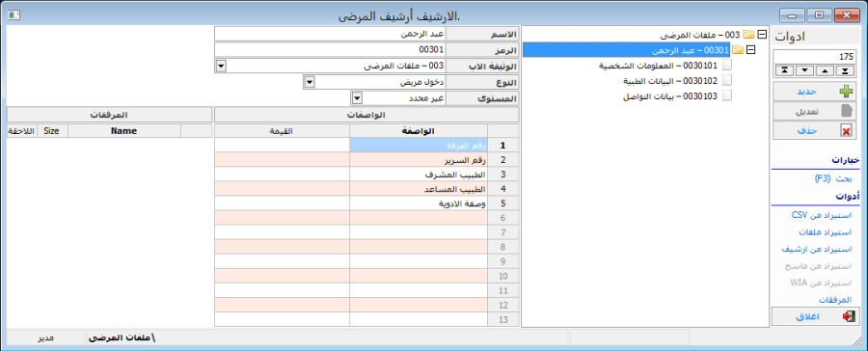868x351 pixels.
Task: Open the المستوى dropdown arrow
Action: [x=358, y=98]
